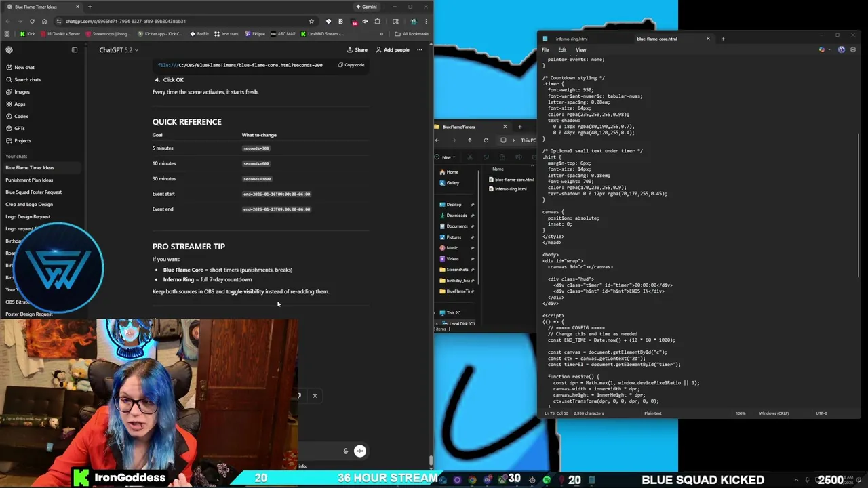The image size is (868, 488).
Task: Open Streamloots bookmark
Action: [x=108, y=33]
